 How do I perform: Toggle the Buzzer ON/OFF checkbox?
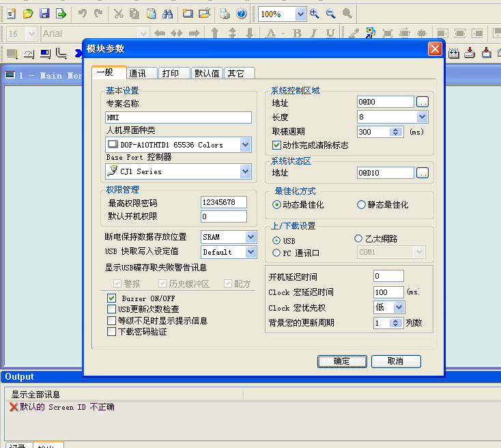[112, 298]
